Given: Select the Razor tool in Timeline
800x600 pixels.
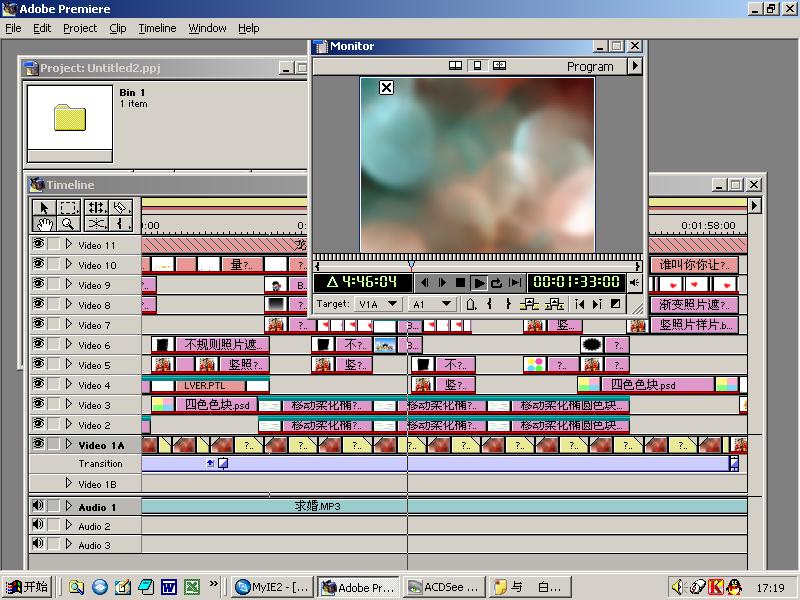Looking at the screenshot, I should coord(120,207).
